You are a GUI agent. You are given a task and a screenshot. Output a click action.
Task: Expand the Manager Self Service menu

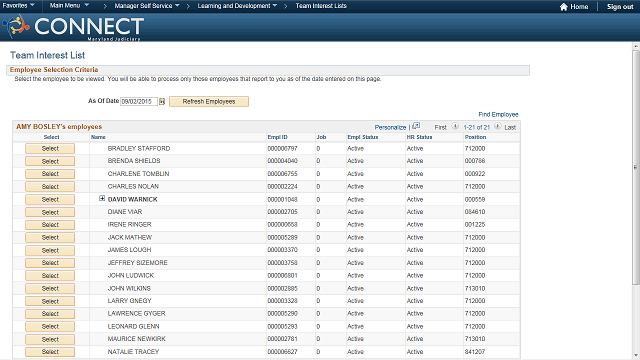147,6
